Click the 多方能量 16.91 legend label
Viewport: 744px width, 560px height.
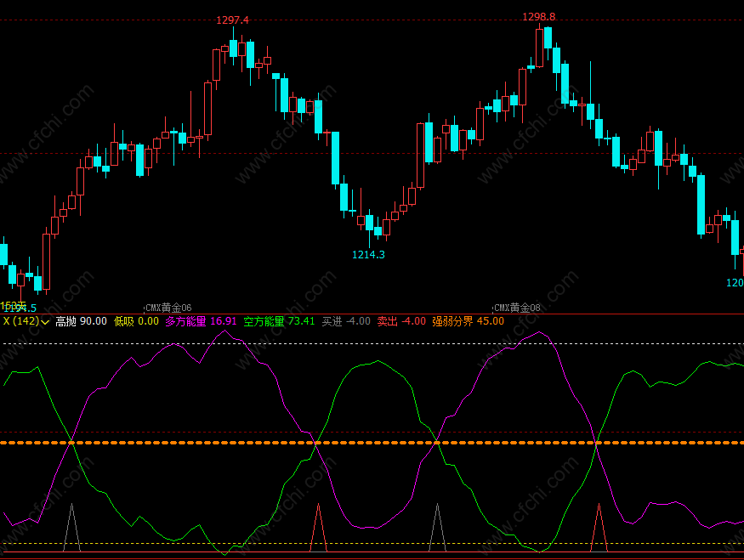(x=201, y=321)
